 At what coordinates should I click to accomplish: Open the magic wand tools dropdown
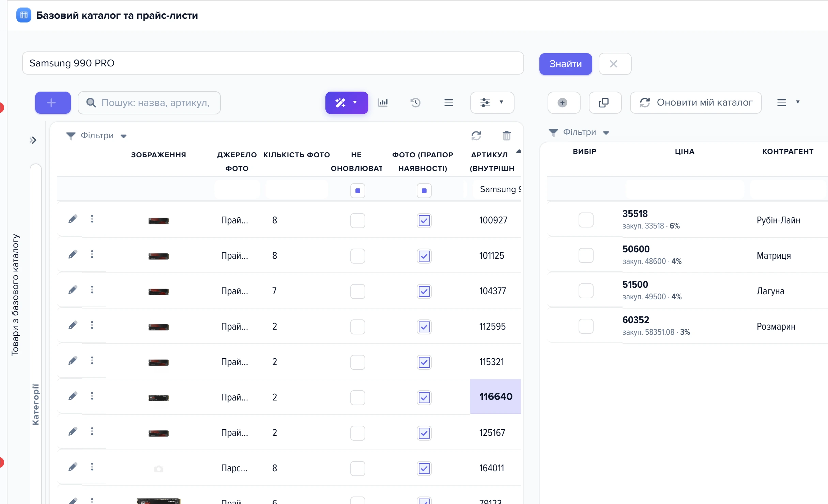coord(347,103)
